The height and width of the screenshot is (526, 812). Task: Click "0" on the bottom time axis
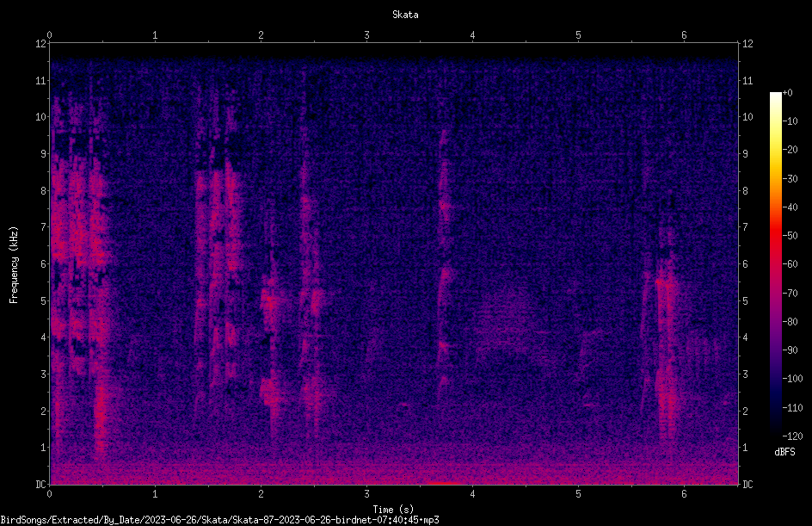(x=49, y=494)
